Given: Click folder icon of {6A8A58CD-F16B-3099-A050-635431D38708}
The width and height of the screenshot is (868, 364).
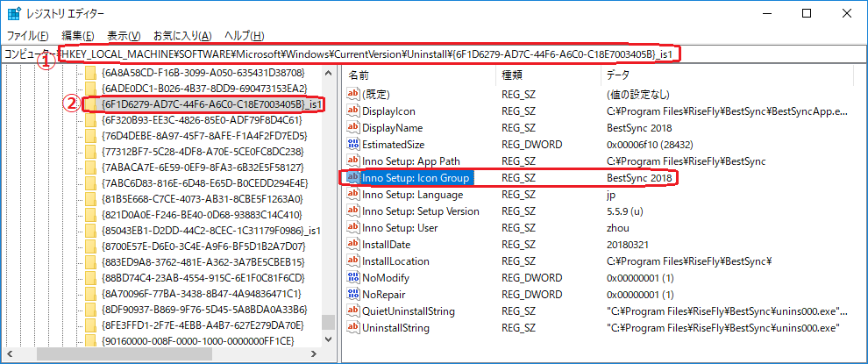Looking at the screenshot, I should point(91,73).
